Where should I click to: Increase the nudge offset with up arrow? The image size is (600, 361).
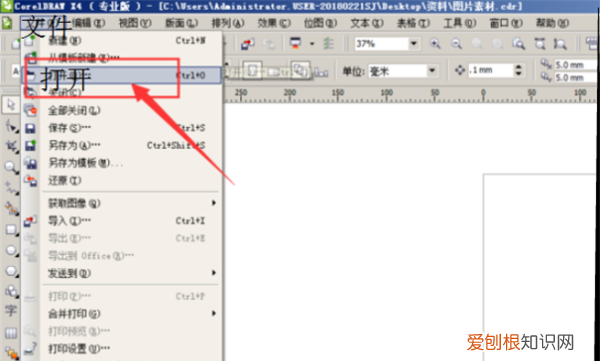(x=518, y=67)
